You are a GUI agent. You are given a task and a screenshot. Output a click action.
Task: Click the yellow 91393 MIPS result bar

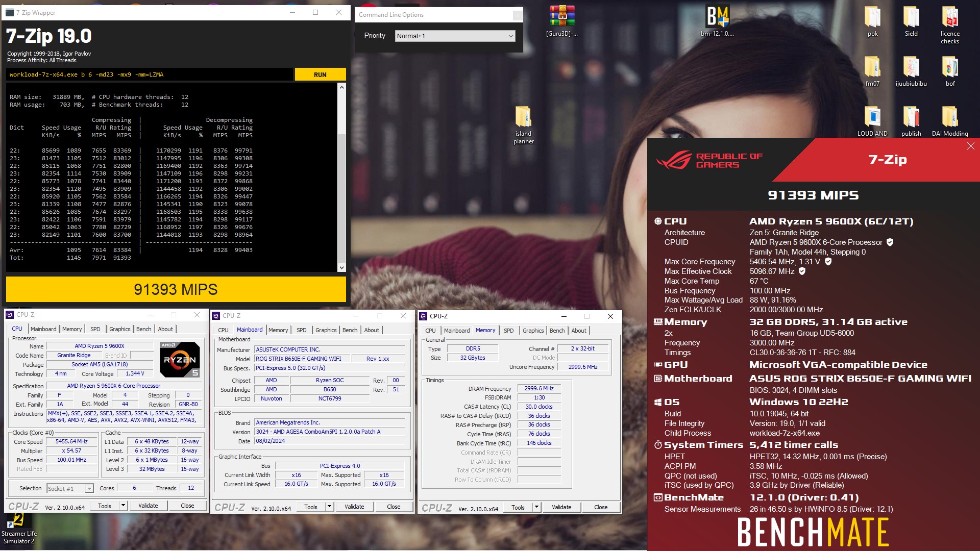coord(176,289)
